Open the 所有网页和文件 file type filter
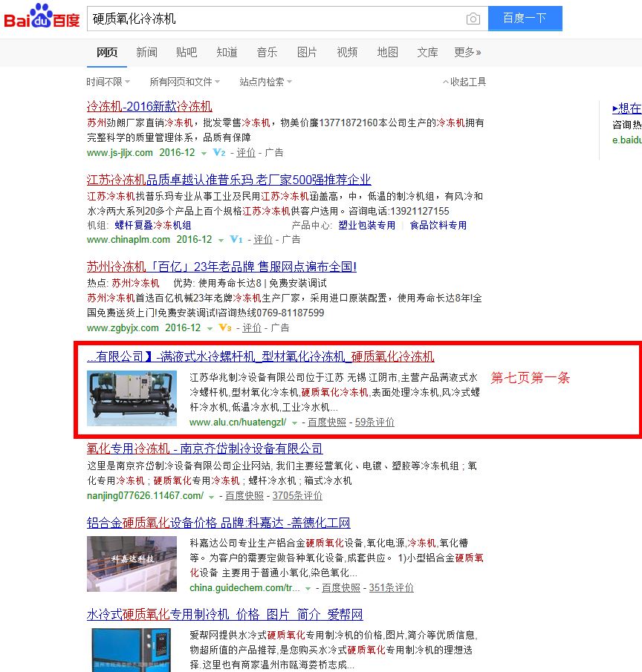642x672 pixels. (x=184, y=82)
